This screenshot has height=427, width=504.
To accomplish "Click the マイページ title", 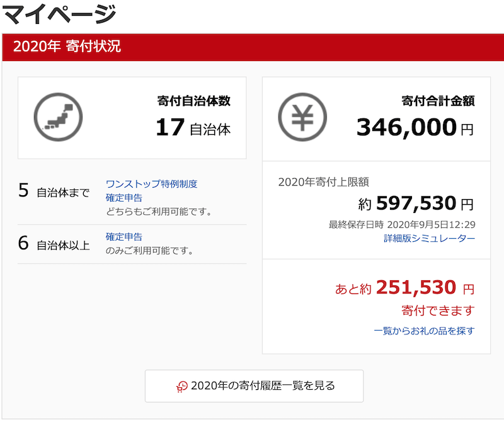I will tap(59, 14).
